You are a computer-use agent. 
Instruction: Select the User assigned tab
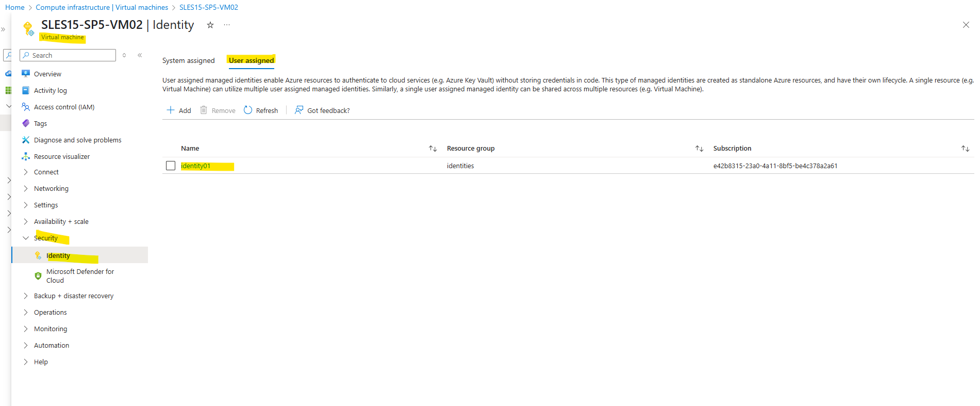point(252,60)
